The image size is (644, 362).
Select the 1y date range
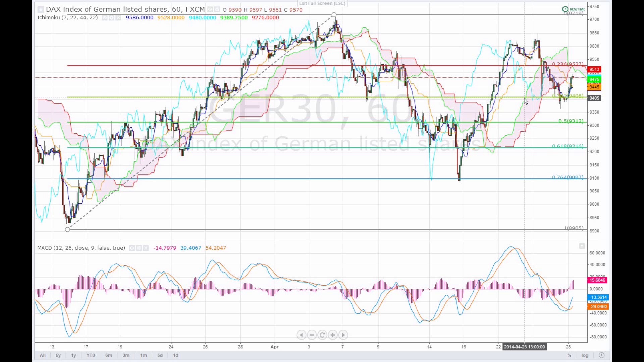(x=73, y=355)
